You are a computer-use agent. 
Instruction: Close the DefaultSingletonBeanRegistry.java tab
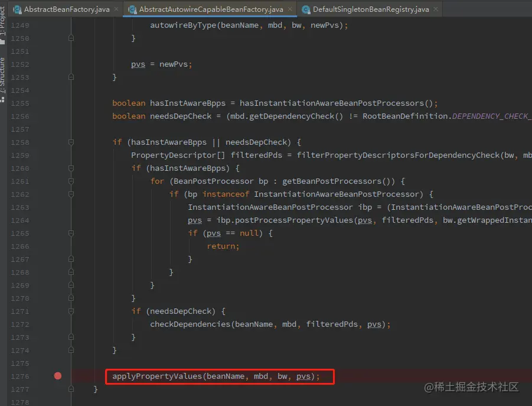tap(436, 9)
